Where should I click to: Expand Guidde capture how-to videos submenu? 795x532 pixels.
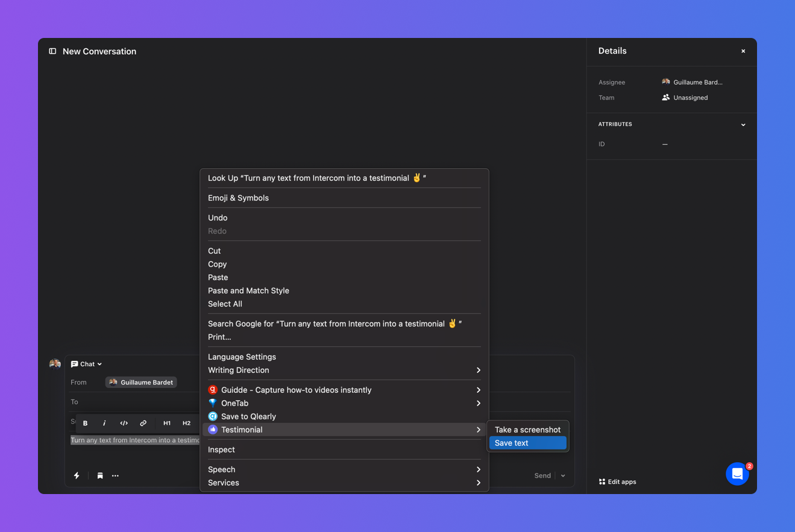click(x=344, y=390)
